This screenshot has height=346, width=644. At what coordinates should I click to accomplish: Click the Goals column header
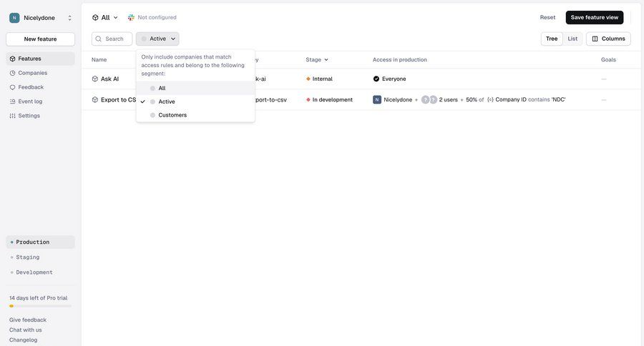click(608, 59)
